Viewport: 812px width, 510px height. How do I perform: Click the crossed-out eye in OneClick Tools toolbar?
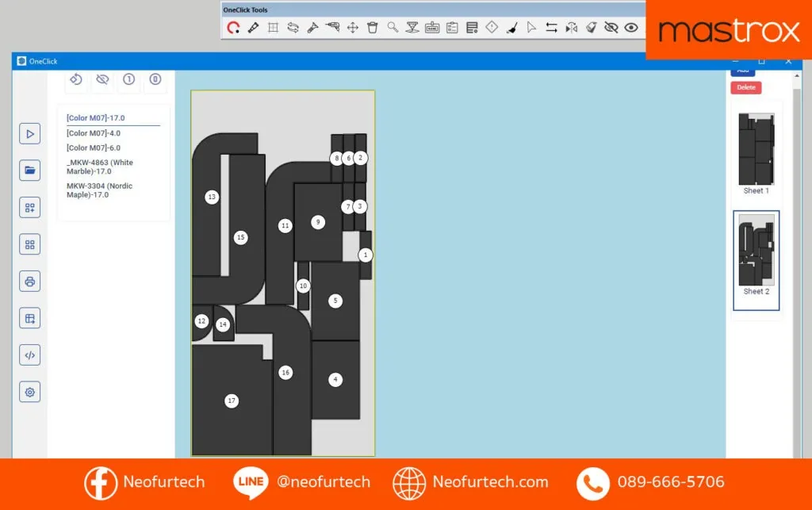click(611, 28)
